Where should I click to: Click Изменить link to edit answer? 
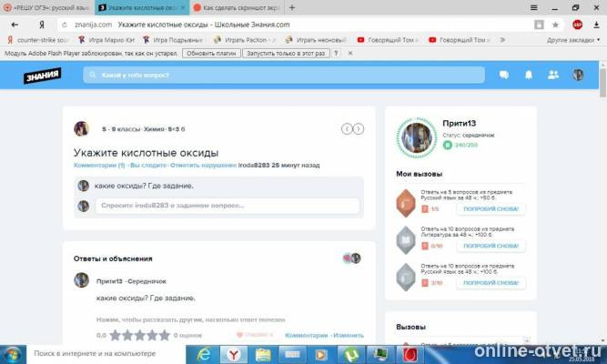coord(349,336)
